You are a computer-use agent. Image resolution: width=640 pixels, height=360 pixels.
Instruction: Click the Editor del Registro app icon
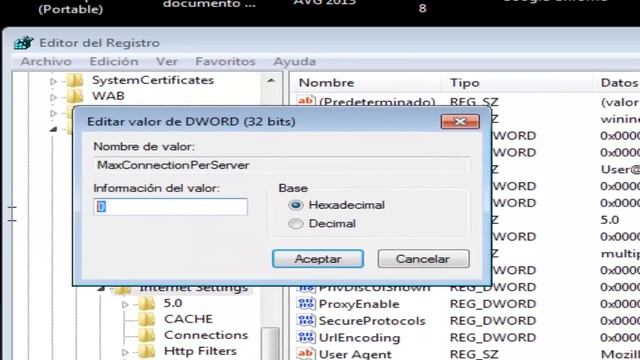(23, 42)
